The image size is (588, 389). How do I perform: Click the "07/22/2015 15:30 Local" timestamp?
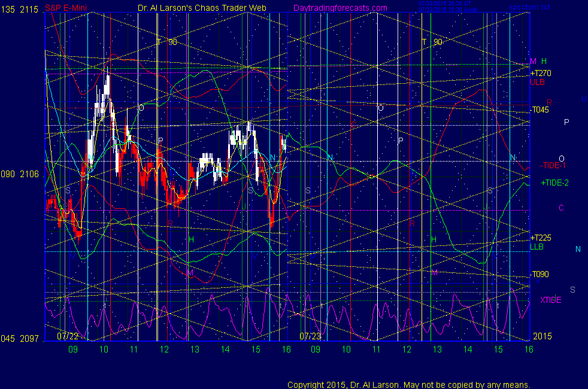pos(448,10)
